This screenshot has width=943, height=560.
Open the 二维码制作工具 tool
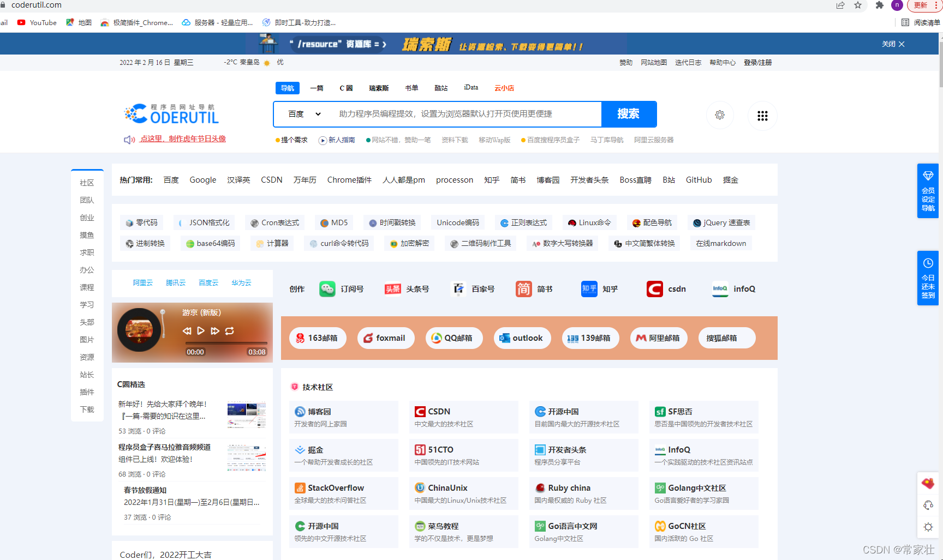pos(481,244)
